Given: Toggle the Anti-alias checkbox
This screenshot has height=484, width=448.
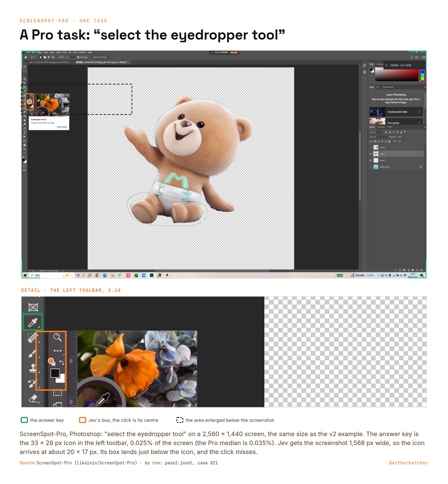Looking at the screenshot, I should point(78,57).
